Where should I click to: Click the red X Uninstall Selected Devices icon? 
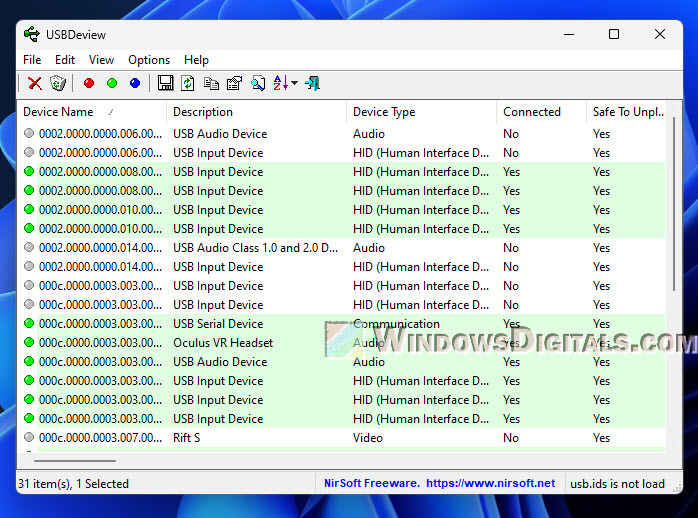point(35,83)
